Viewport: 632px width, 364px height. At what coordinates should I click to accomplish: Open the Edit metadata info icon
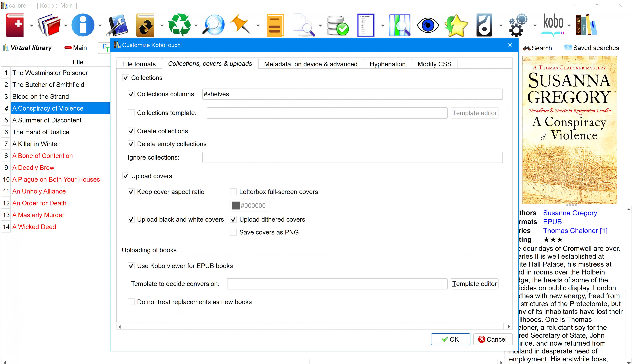(83, 25)
